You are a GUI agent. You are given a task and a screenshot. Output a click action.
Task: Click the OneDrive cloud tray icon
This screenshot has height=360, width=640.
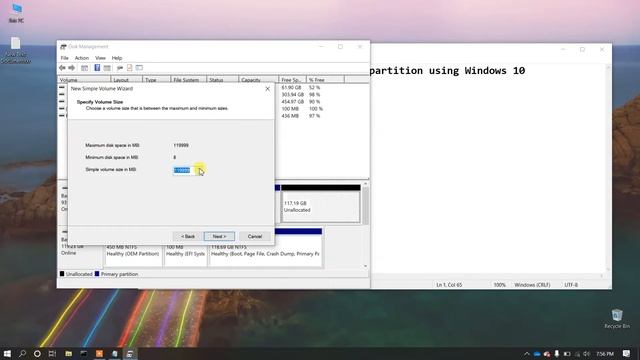(x=537, y=354)
